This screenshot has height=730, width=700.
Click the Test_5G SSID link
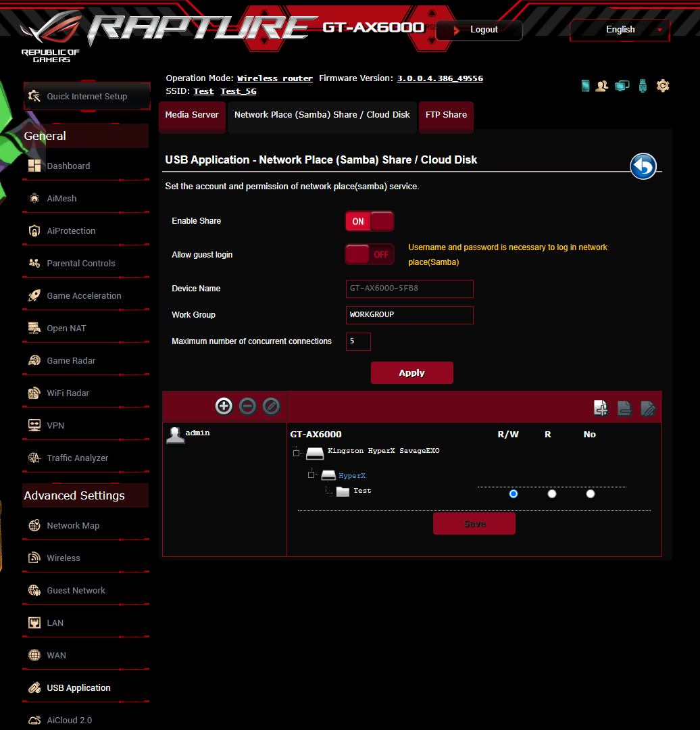pos(239,91)
